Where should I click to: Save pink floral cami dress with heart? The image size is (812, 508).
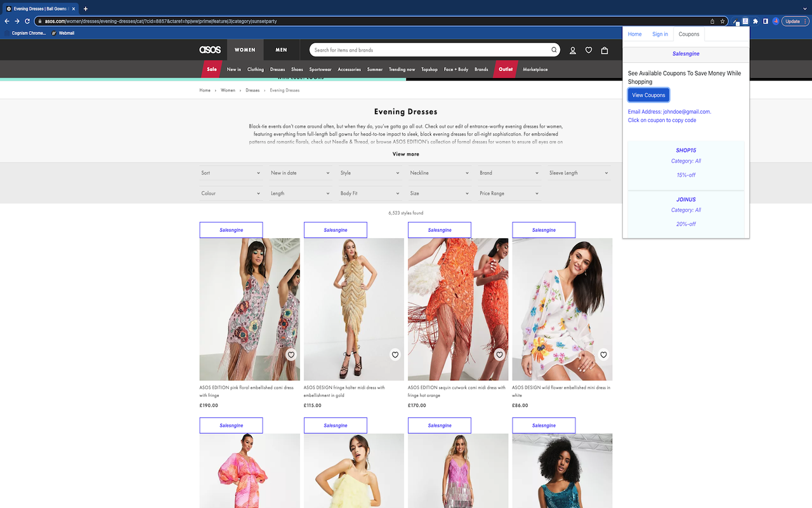291,355
